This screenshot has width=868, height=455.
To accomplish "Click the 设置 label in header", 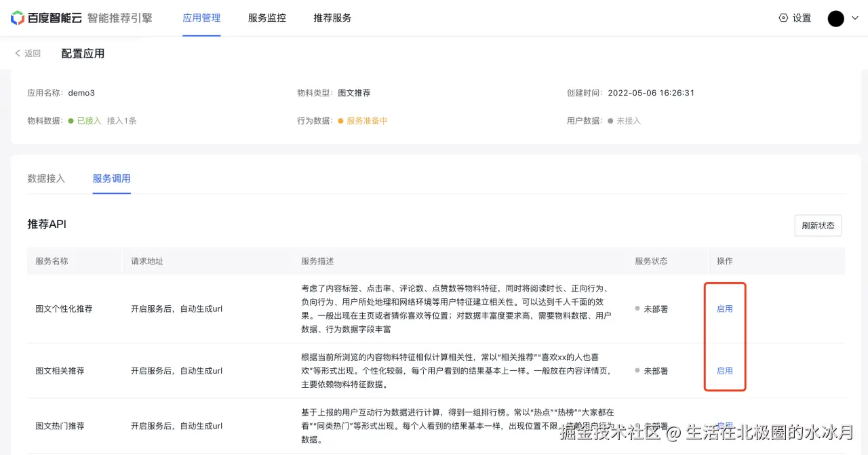I will (x=802, y=18).
